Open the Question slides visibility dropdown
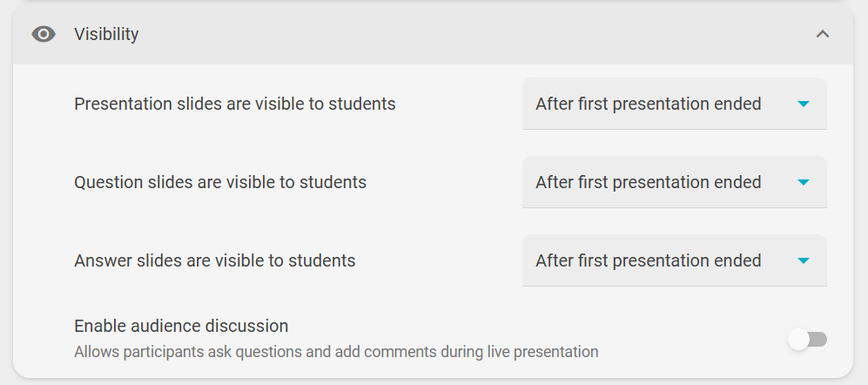The image size is (868, 385). pyautogui.click(x=674, y=182)
